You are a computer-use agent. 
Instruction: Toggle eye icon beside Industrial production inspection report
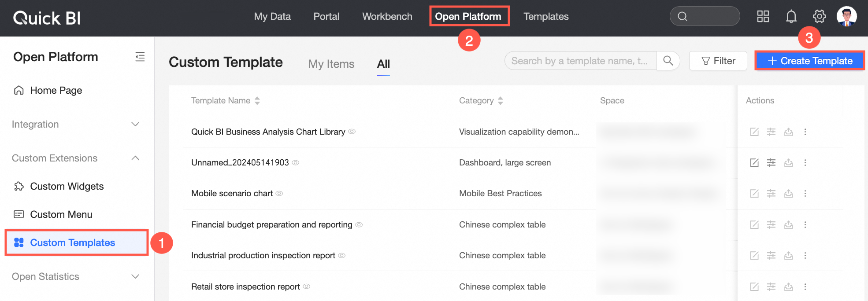(342, 256)
